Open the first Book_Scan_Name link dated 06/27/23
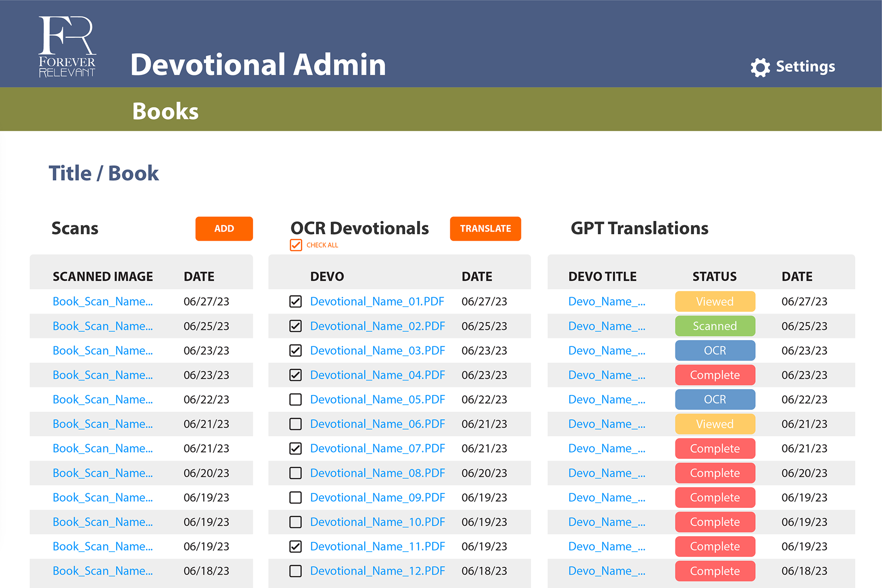 click(102, 302)
